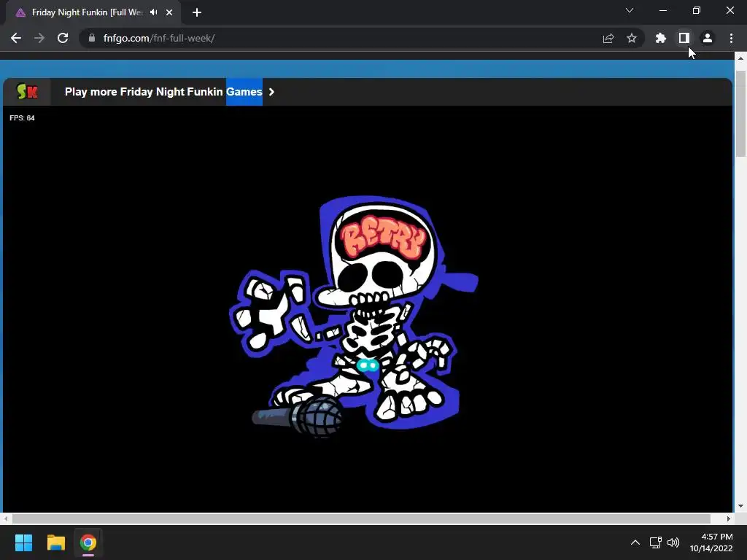Click the SK logo in the game banner
This screenshot has height=560, width=747.
(x=27, y=91)
